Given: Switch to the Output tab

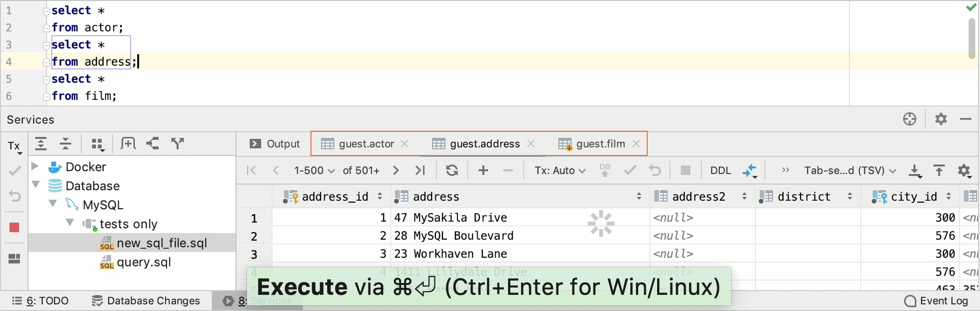Looking at the screenshot, I should (283, 144).
